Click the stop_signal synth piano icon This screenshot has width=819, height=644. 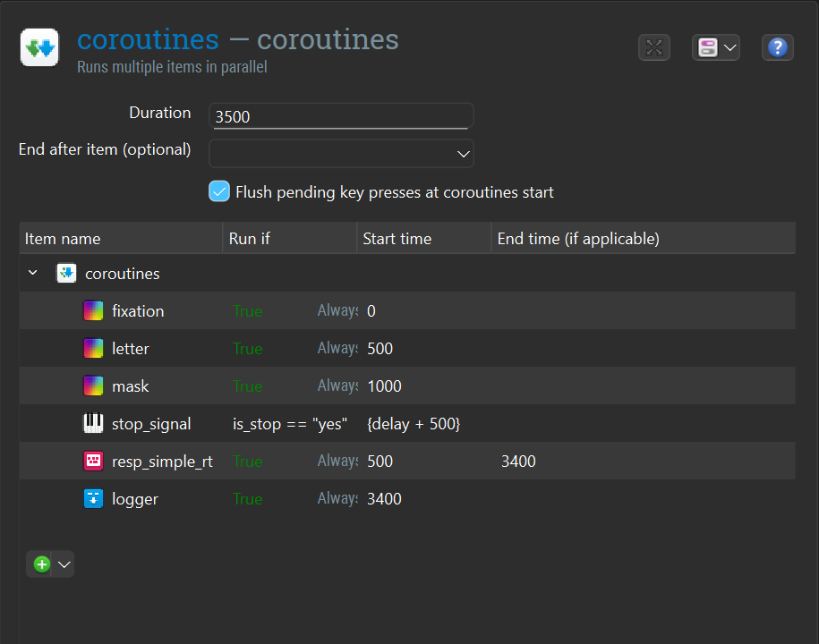click(93, 423)
